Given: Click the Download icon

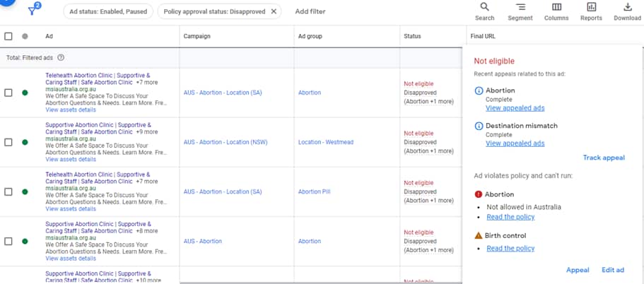Looking at the screenshot, I should tap(627, 8).
